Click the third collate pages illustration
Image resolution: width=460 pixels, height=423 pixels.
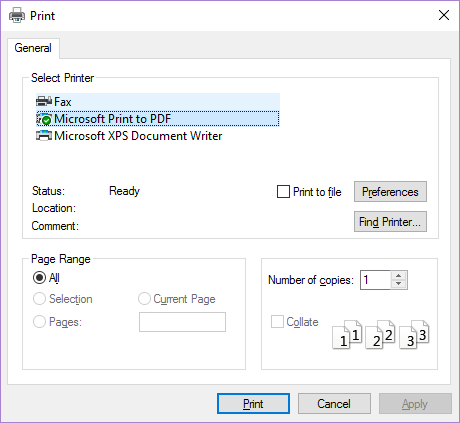(414, 334)
